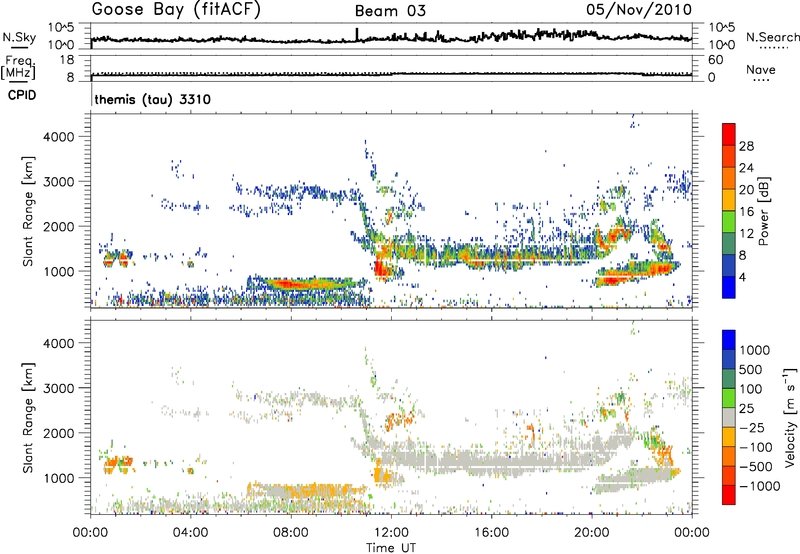Click the "Slant Range [km]" label of velocity panel
This screenshot has height=554, width=800.
pos(29,417)
